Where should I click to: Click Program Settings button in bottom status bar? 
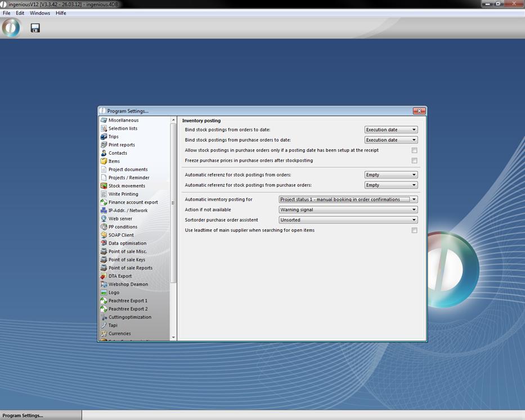(23, 415)
